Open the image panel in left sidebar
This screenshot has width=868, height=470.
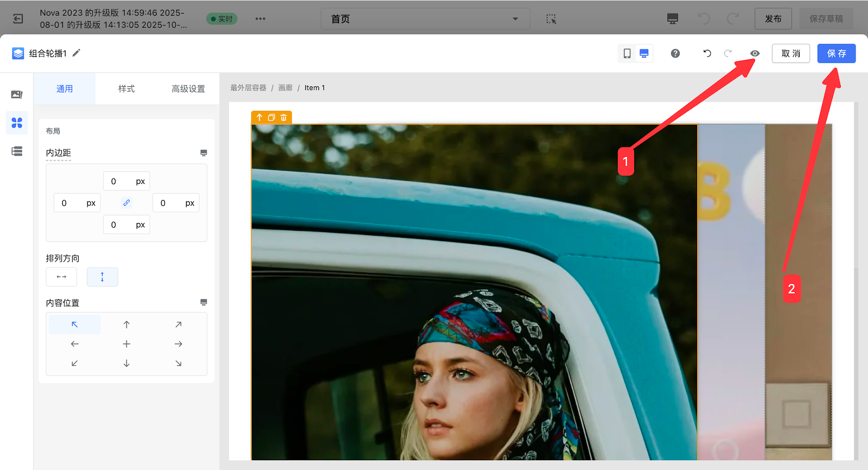point(17,94)
